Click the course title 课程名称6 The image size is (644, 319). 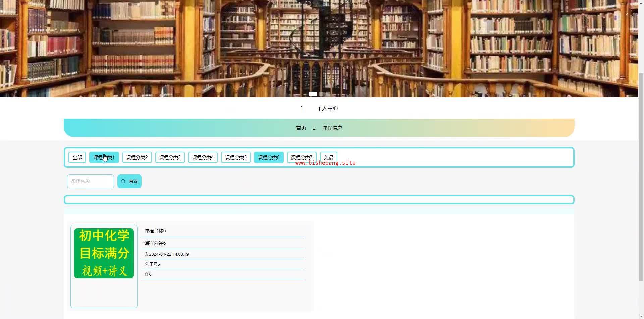(x=155, y=231)
